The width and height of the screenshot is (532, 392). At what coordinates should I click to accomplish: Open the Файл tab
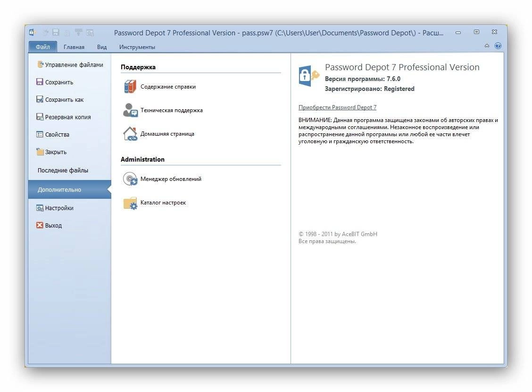(x=43, y=47)
